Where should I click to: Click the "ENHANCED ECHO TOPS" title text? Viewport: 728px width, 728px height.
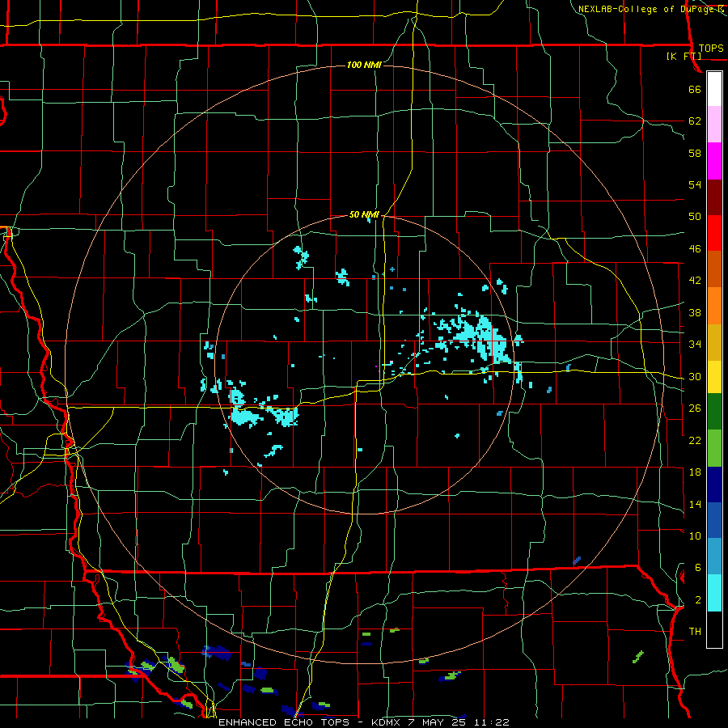pos(284,722)
